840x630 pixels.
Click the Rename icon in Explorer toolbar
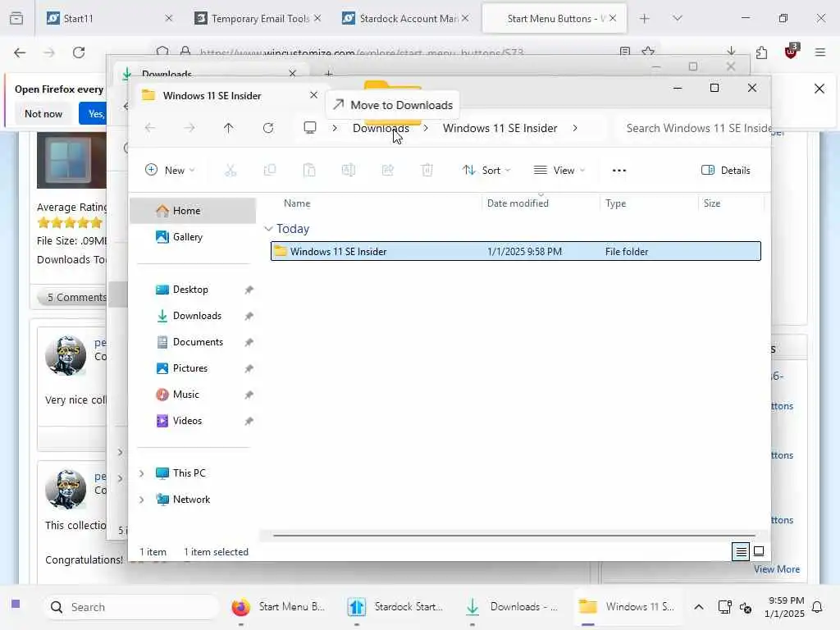pyautogui.click(x=348, y=171)
